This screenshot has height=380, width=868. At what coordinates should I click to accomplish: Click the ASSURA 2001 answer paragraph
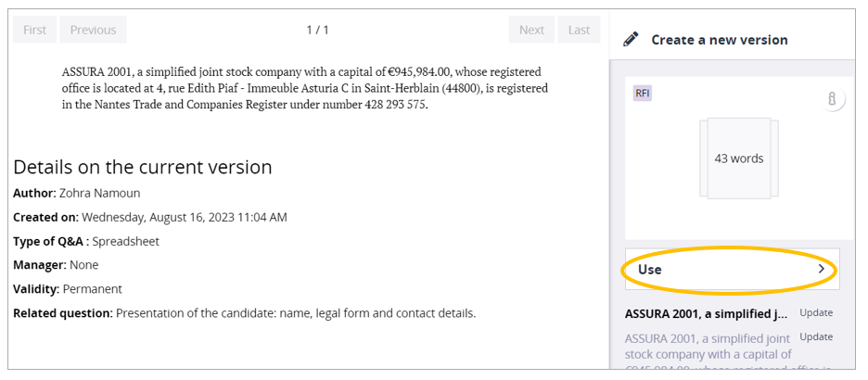304,88
